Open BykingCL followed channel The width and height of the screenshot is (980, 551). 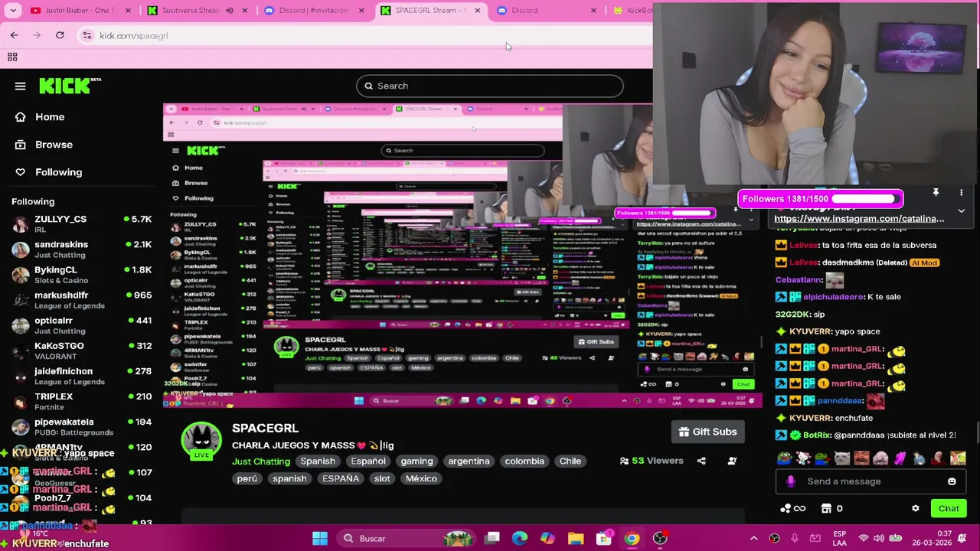point(80,275)
